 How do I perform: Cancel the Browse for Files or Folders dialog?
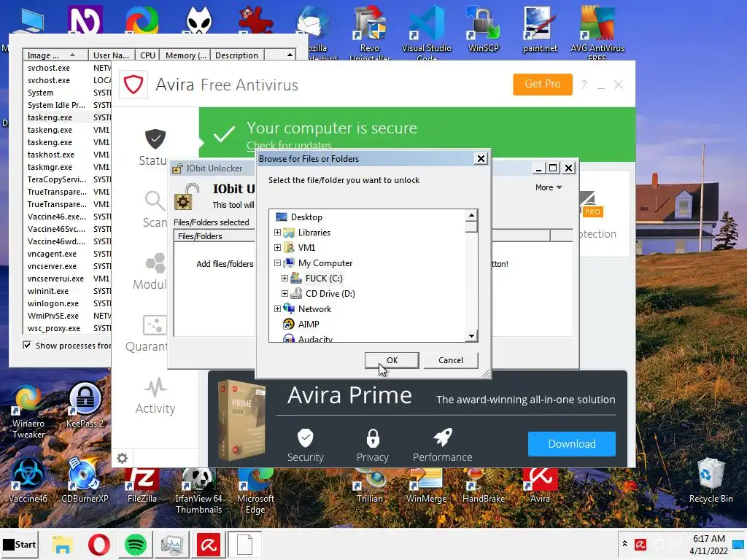click(451, 360)
